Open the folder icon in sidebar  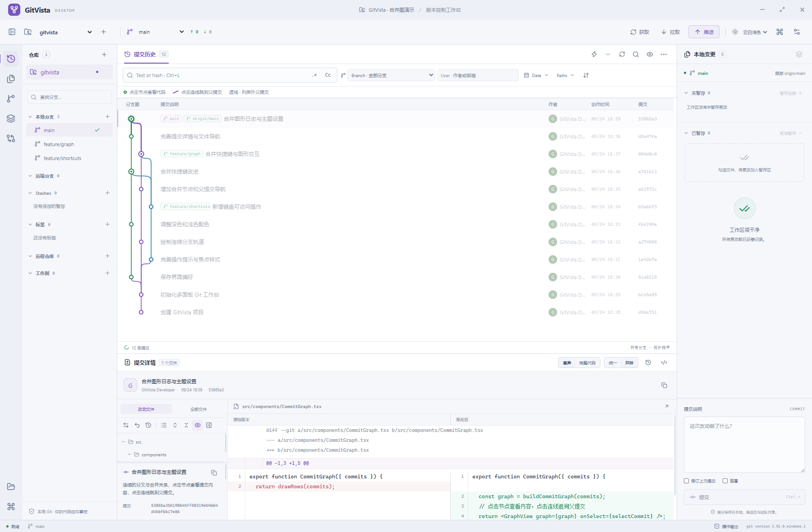pyautogui.click(x=11, y=486)
